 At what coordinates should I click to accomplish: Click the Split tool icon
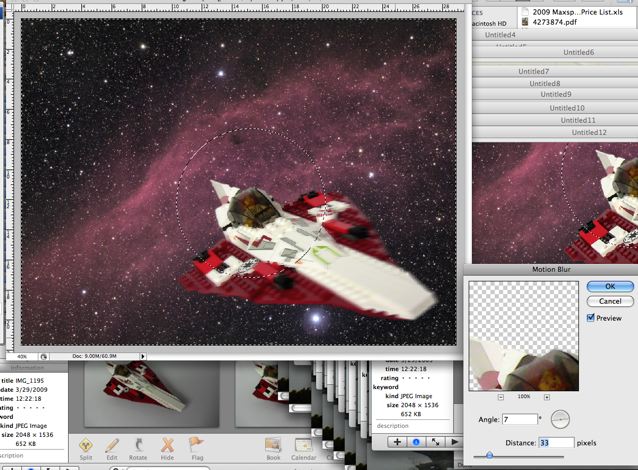(x=89, y=445)
